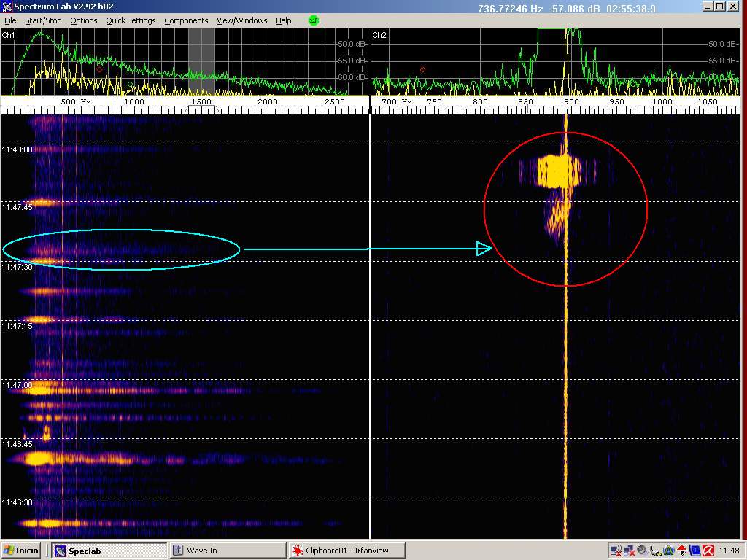
Task: Click the 11:47:00 time marker on waterfall
Action: point(17,385)
